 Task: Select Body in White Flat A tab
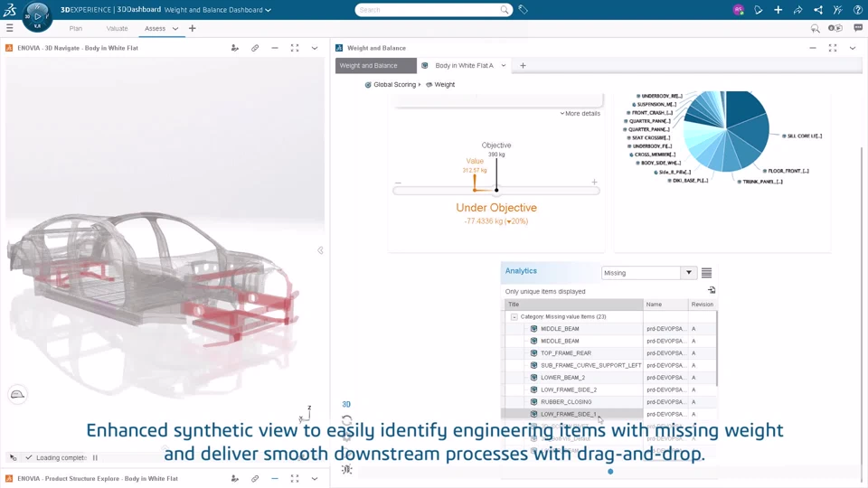[464, 65]
